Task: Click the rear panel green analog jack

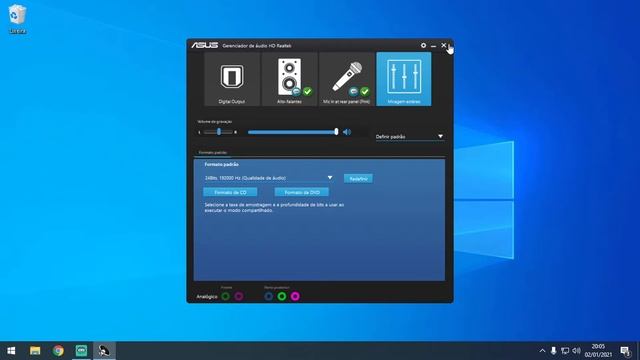Action: (282, 296)
